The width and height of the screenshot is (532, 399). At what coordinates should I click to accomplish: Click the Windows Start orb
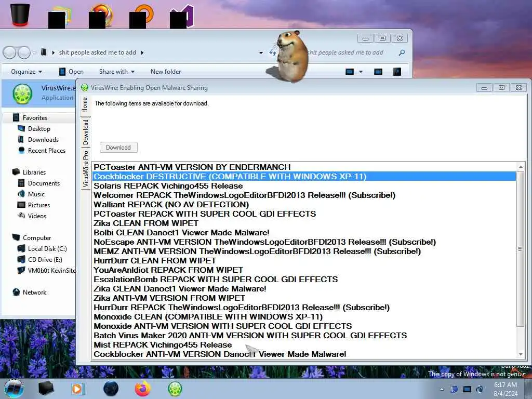pyautogui.click(x=14, y=389)
